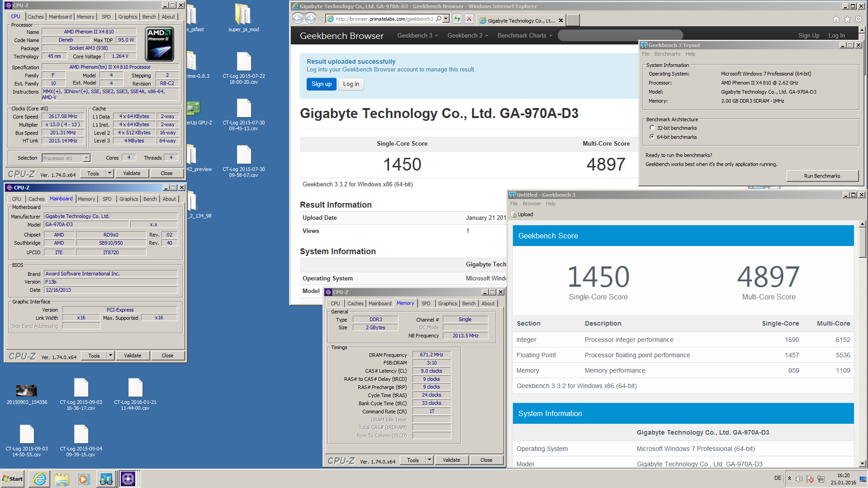This screenshot has width=868, height=488.
Task: Open super_pi_mod folder on desktop
Action: tap(243, 18)
